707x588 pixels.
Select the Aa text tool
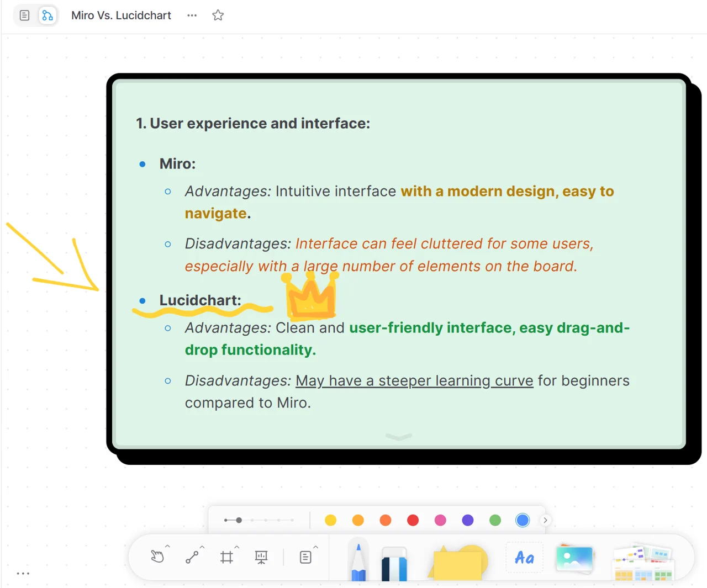coord(524,558)
